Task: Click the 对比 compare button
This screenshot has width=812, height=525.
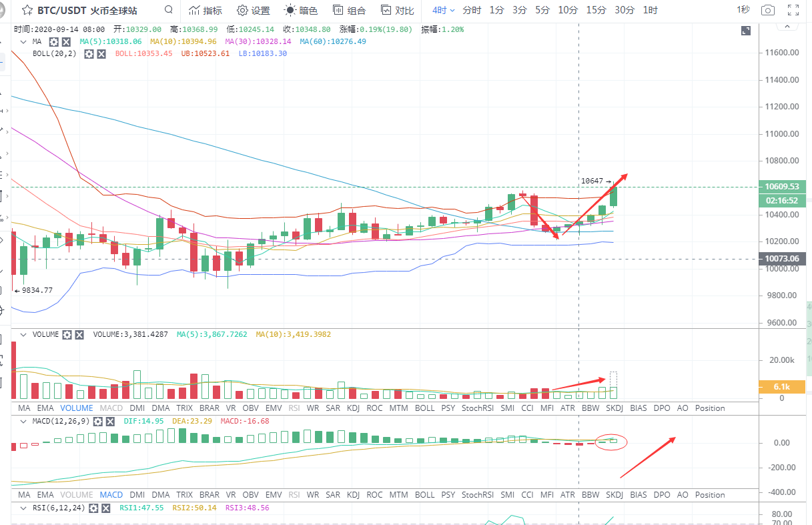Action: click(x=397, y=10)
